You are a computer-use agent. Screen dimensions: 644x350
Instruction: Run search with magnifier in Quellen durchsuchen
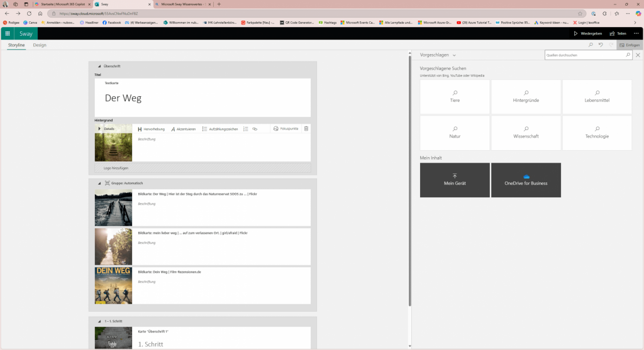click(x=628, y=55)
